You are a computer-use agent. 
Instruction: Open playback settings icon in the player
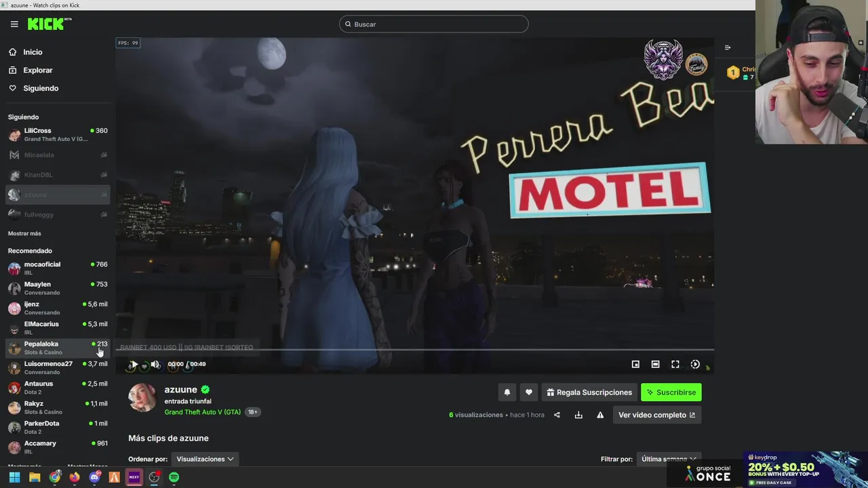pyautogui.click(x=695, y=365)
